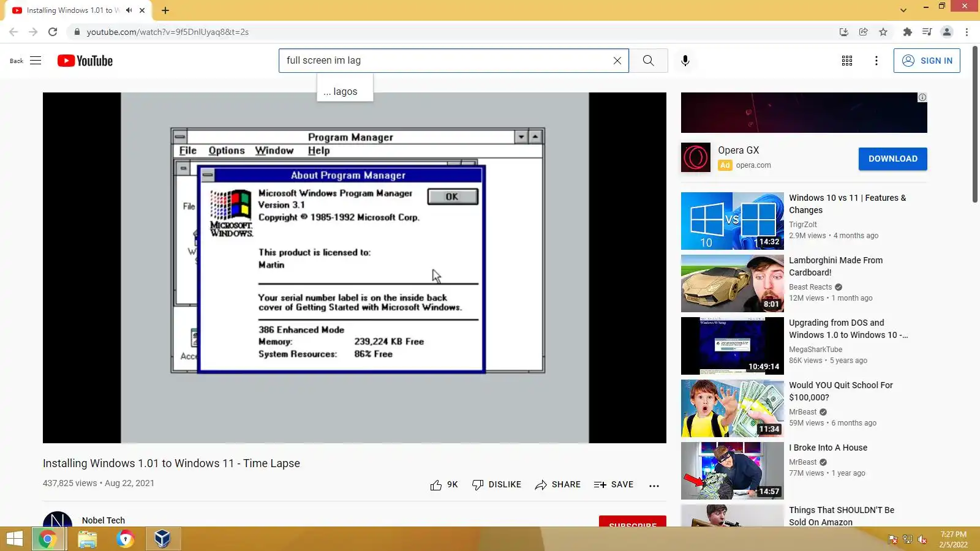The image size is (980, 551).
Task: Open the Windows Start button
Action: point(15,539)
